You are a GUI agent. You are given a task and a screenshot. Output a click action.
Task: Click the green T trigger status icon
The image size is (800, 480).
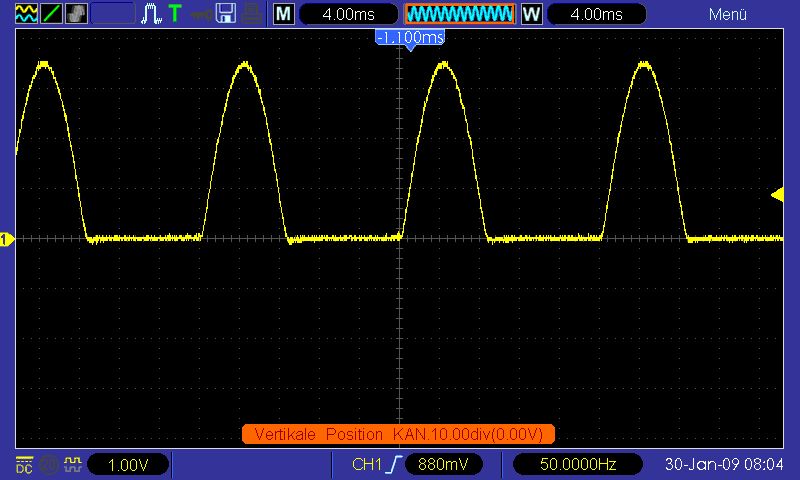click(x=175, y=13)
